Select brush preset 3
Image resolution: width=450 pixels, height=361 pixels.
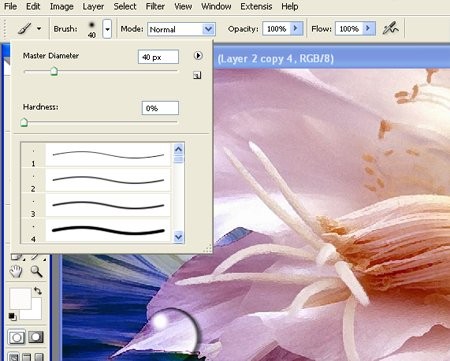pos(96,206)
